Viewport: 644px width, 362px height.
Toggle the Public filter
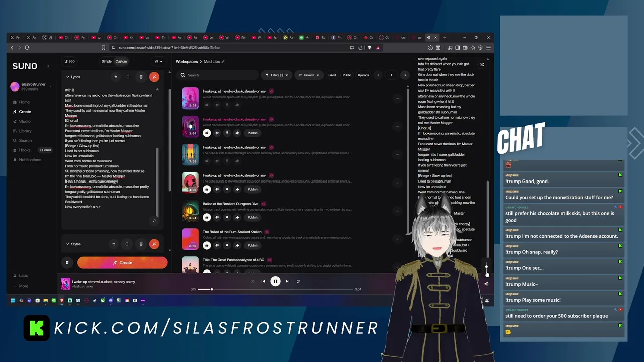point(347,75)
